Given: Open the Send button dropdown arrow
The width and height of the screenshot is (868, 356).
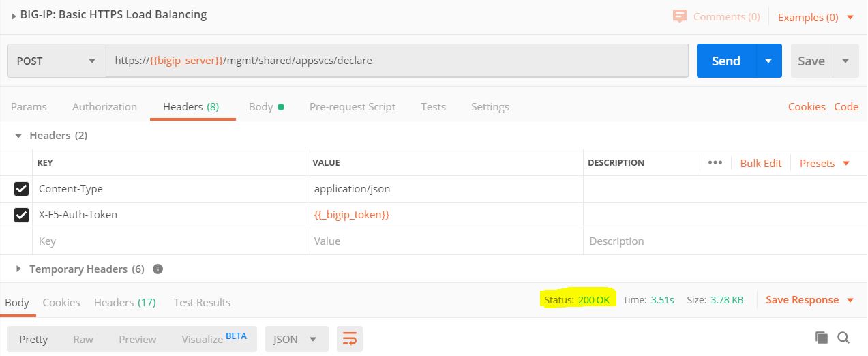Looking at the screenshot, I should point(768,61).
